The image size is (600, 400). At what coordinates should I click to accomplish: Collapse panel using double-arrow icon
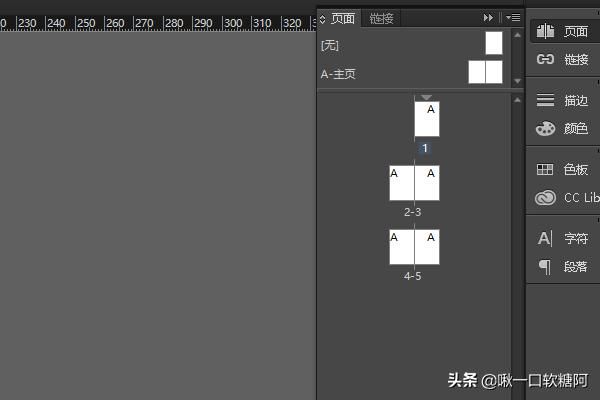(x=488, y=18)
